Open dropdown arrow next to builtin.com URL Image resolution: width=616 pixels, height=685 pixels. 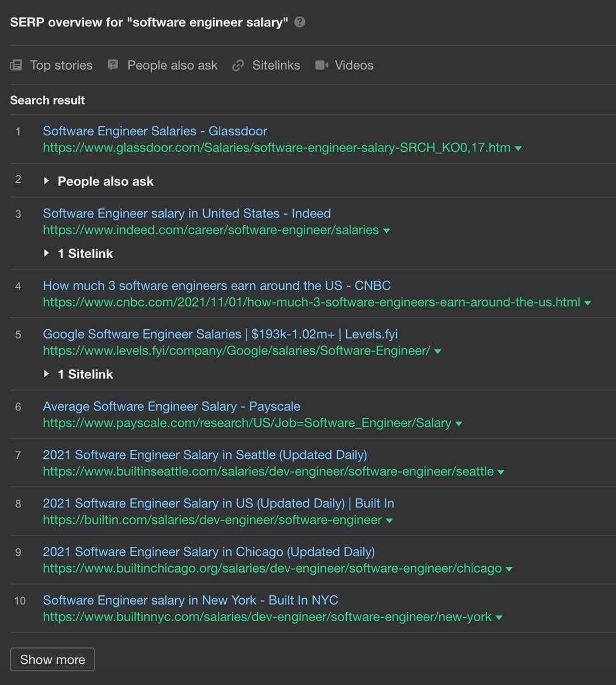coord(389,521)
